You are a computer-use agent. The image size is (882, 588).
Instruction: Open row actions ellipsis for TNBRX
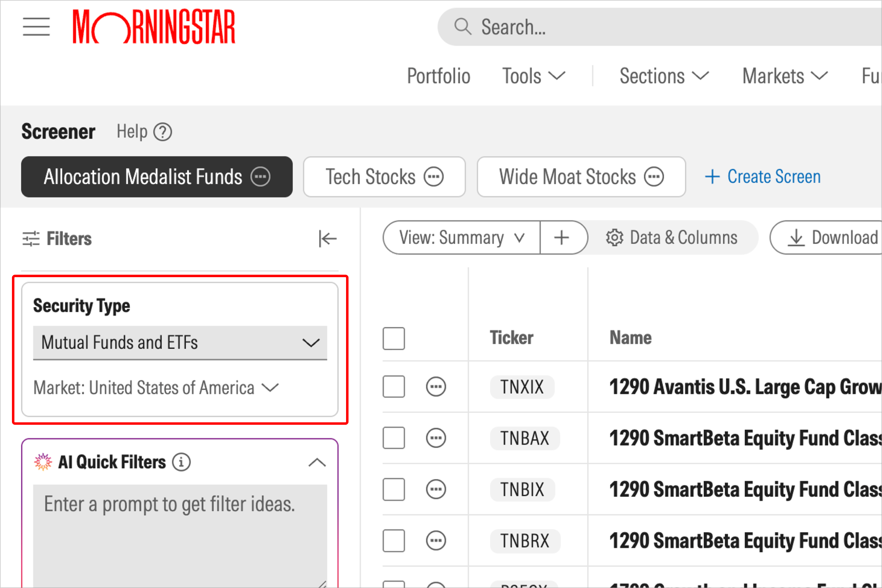tap(436, 541)
